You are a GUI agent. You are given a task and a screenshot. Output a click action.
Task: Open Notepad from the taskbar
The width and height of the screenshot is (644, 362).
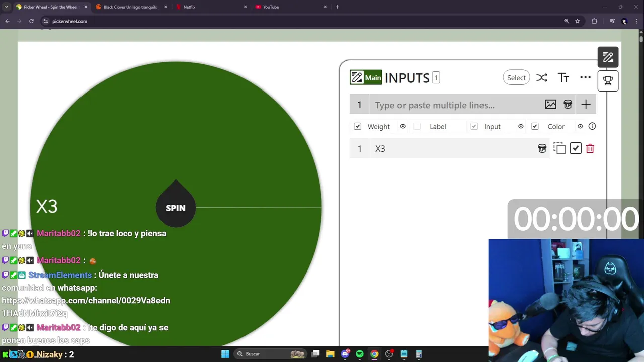coord(404,354)
